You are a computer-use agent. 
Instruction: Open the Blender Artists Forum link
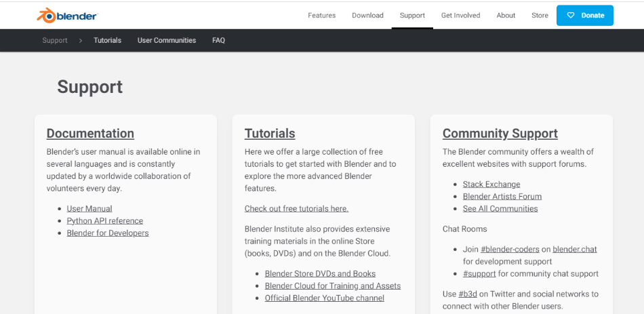(502, 197)
